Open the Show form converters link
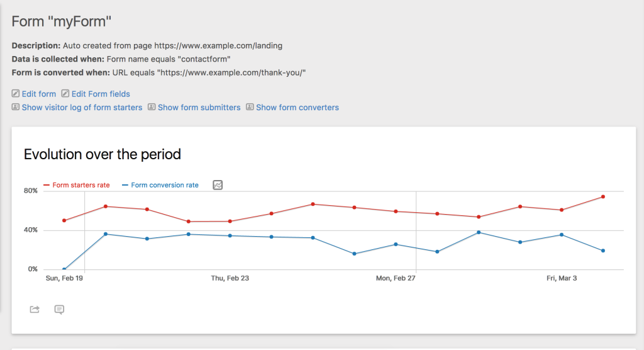644x350 pixels. pyautogui.click(x=297, y=108)
